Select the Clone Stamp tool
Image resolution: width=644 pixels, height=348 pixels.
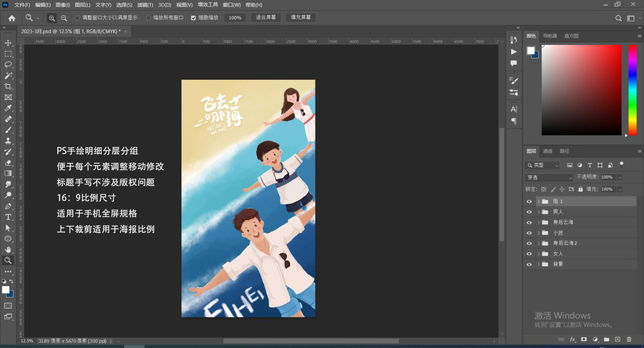[x=8, y=141]
